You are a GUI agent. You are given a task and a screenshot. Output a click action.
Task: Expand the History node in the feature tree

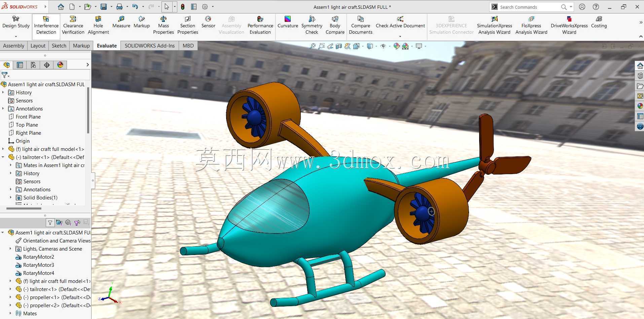(x=3, y=92)
